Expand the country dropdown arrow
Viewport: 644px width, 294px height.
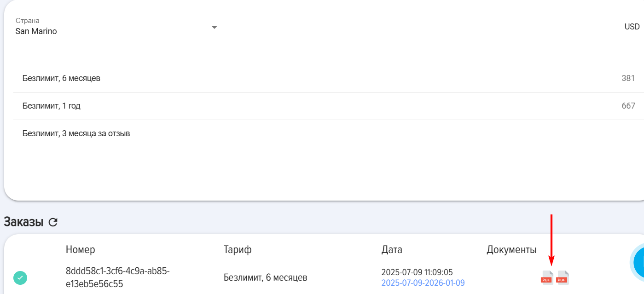pos(214,27)
